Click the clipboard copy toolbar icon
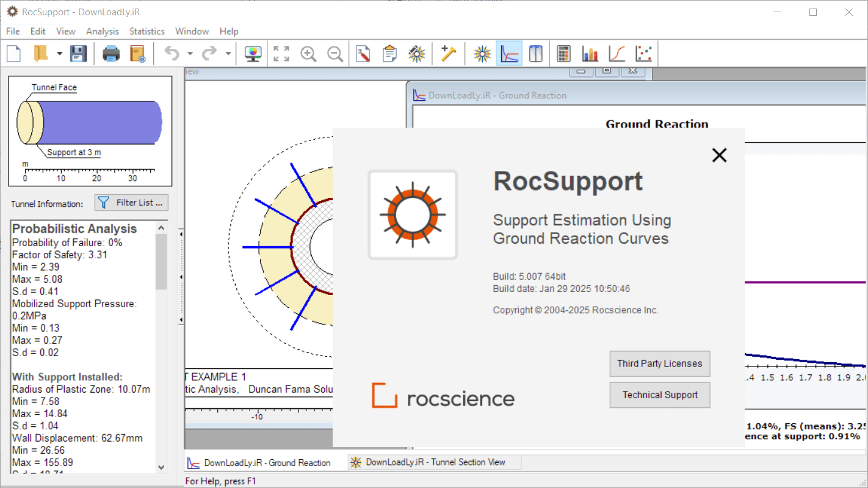Viewport: 868px width, 488px height. (x=388, y=54)
